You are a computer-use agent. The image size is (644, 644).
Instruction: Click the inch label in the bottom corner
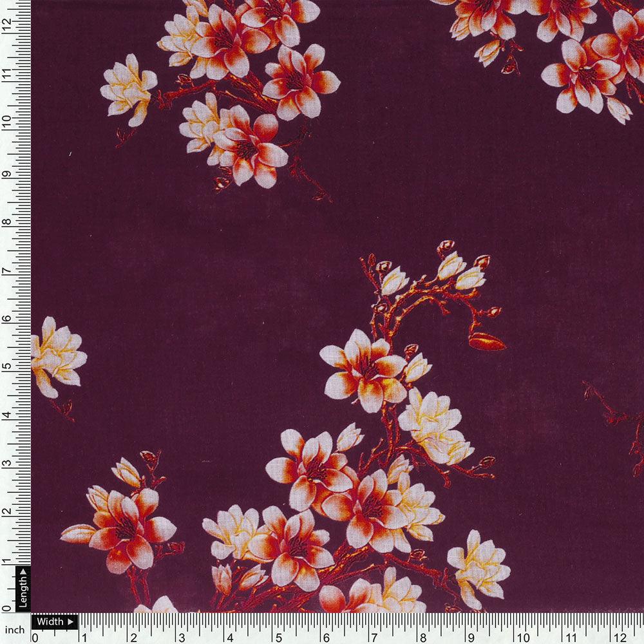tap(15, 629)
